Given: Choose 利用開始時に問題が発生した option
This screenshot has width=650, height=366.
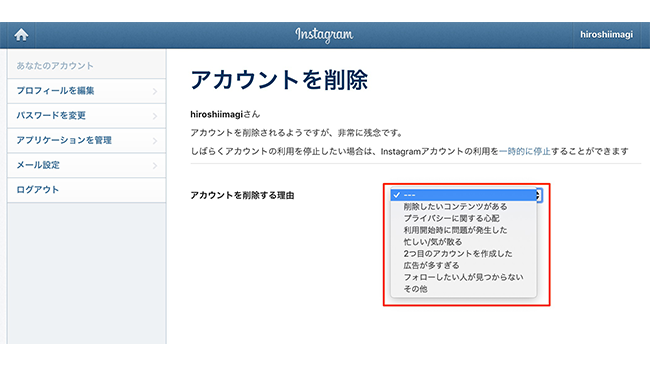Looking at the screenshot, I should click(x=463, y=230).
